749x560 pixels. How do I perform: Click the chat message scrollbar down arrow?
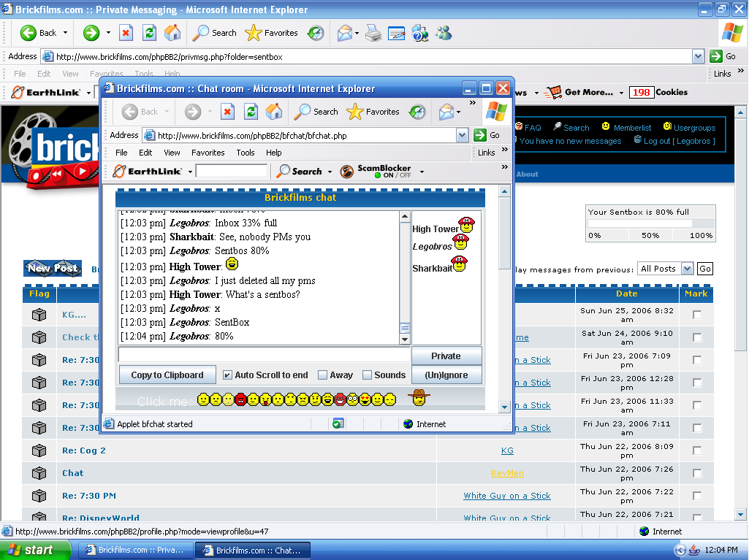coord(405,339)
